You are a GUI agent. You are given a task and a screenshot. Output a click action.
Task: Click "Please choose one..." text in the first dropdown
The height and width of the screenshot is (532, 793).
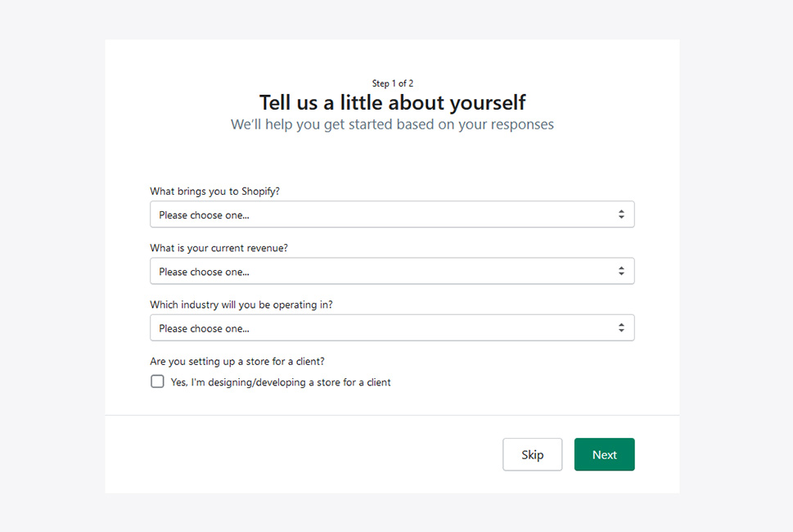[x=204, y=215]
